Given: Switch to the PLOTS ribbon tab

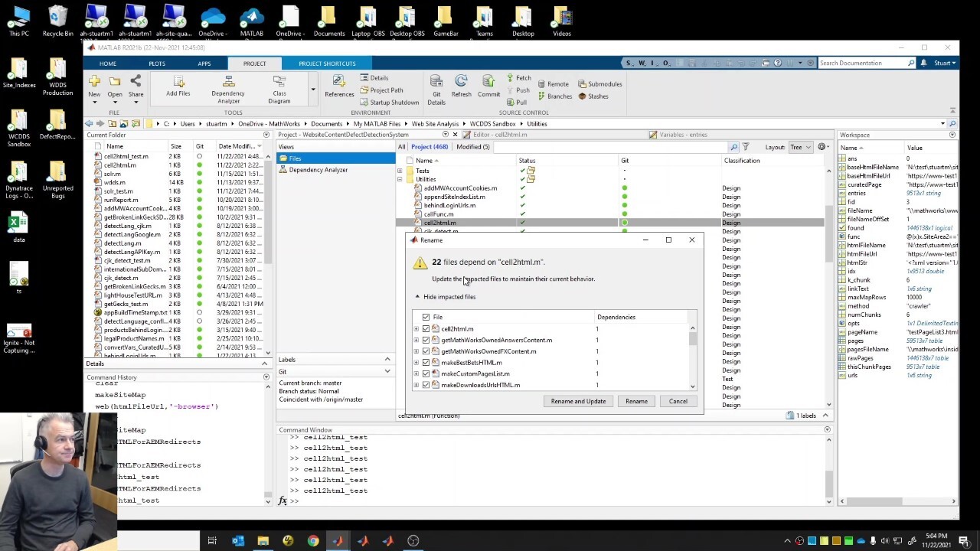Looking at the screenshot, I should click(x=157, y=64).
